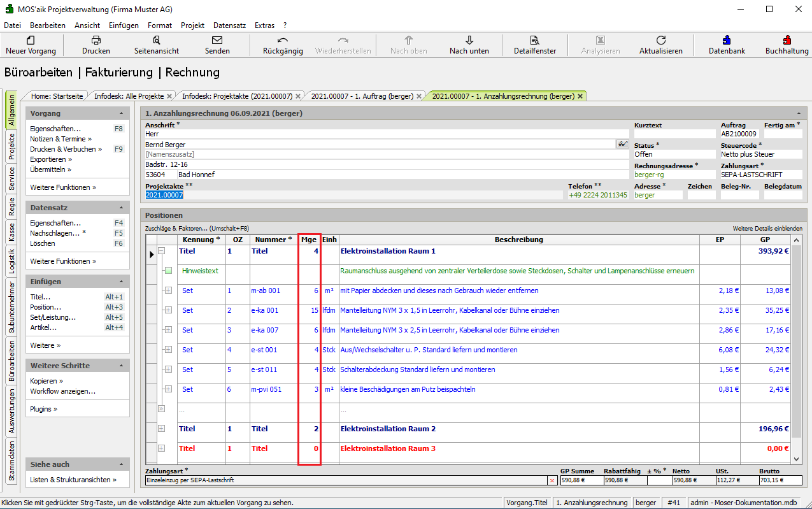Screen dimensions: 812x509
Task: Collapse the Vorgang side panel
Action: (121, 113)
